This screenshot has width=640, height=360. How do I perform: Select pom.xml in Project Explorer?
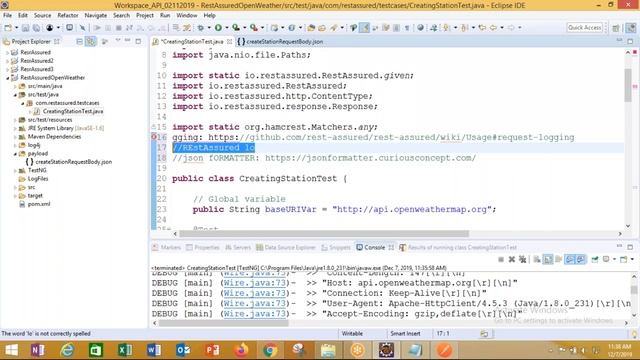point(39,204)
